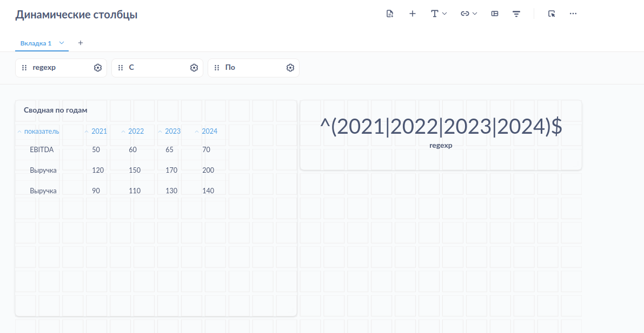The height and width of the screenshot is (333, 644).
Task: Click the add section layout icon
Action: 495,14
